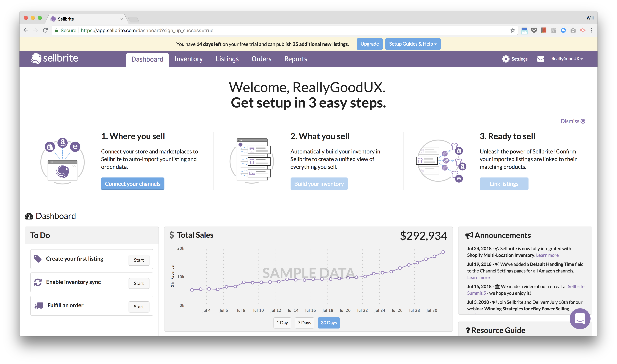Expand the Setup Guides & Help dropdown

click(412, 44)
